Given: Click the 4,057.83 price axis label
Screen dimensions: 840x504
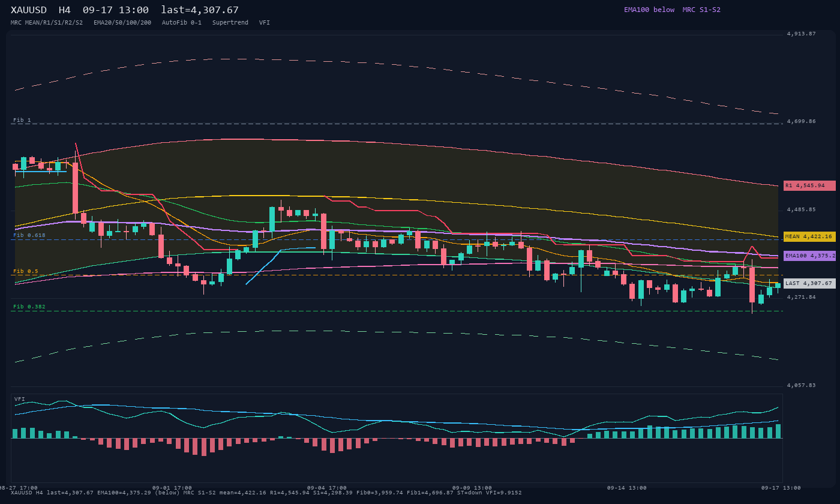Looking at the screenshot, I should [x=802, y=385].
